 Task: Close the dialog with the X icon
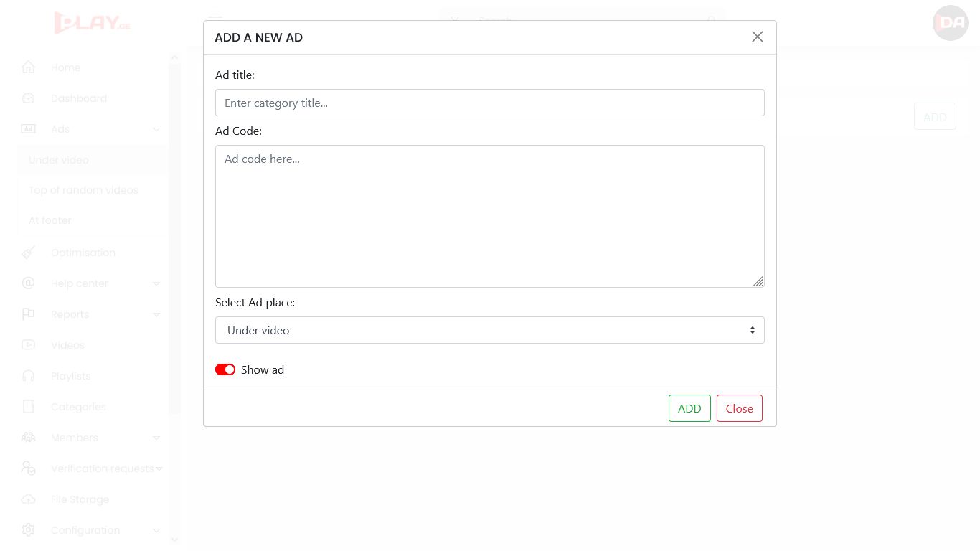757,37
